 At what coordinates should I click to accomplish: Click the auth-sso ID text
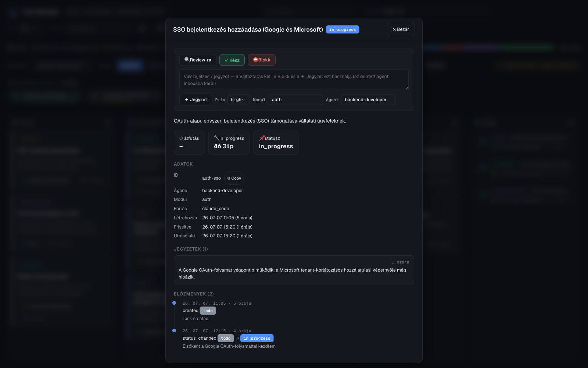tap(211, 178)
